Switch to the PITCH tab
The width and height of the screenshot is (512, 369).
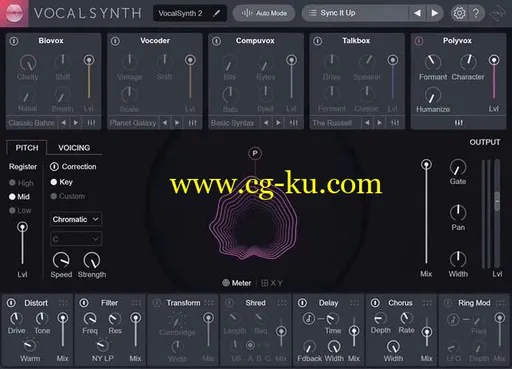click(x=27, y=148)
